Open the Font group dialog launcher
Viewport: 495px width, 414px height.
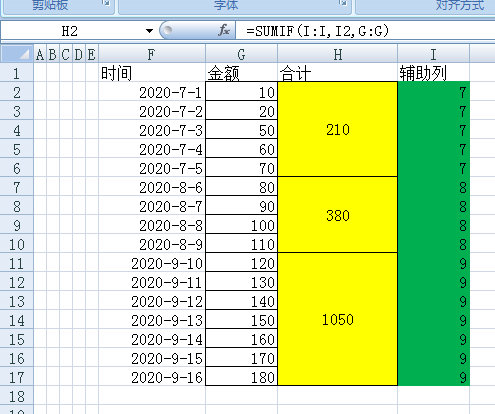coord(343,3)
